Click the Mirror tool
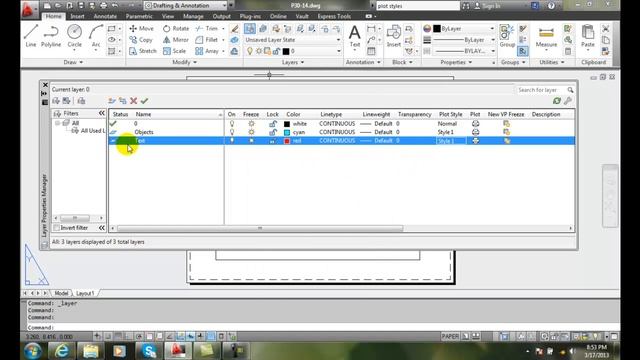640x360 pixels. tap(176, 40)
